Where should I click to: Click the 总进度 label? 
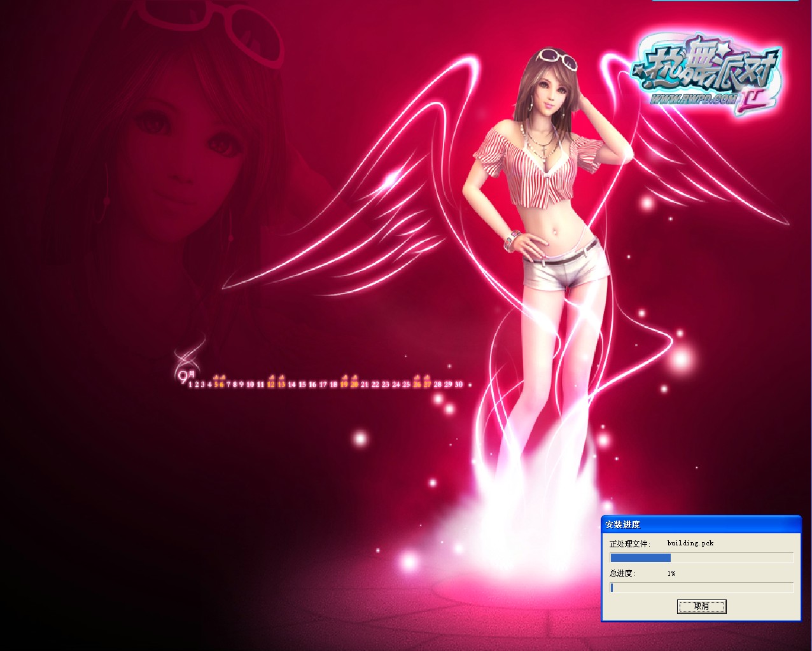[622, 573]
